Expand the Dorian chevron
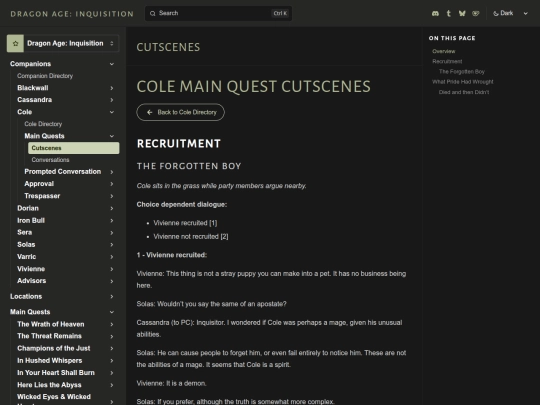 [112, 208]
